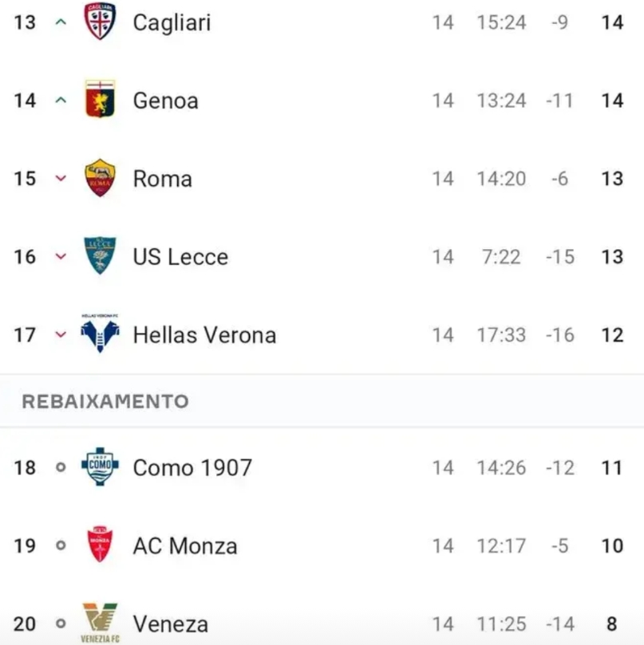Open the AC Monza crest

(x=100, y=544)
